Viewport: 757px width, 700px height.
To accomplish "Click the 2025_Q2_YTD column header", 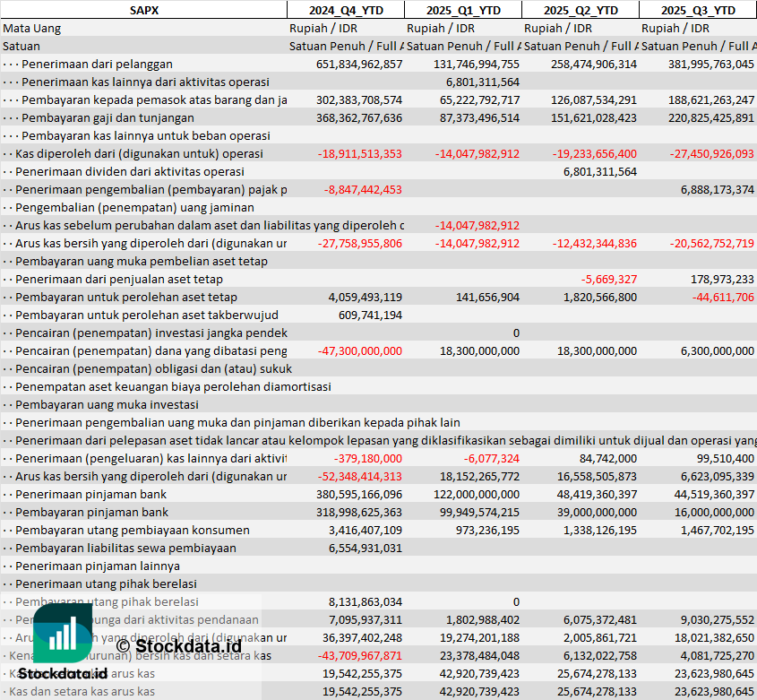I will [581, 10].
